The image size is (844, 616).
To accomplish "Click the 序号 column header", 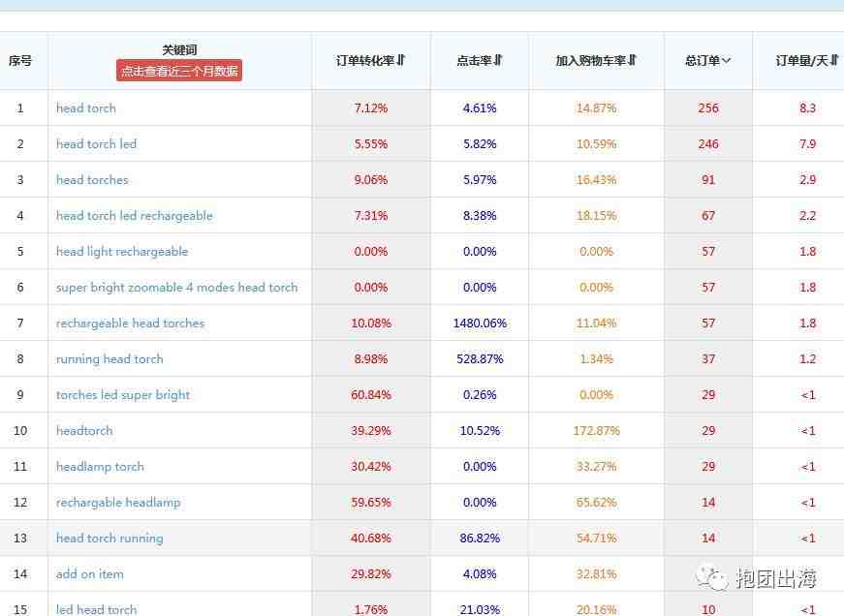I will (20, 60).
